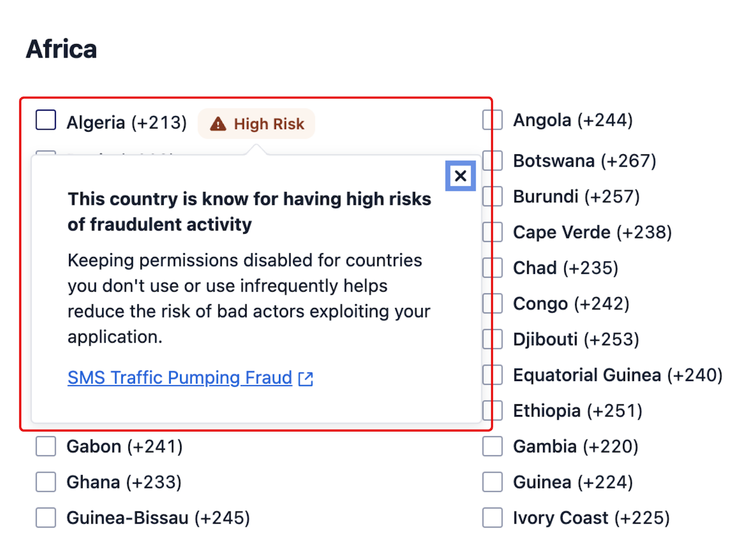Check the Gabon (+241) checkbox
The height and width of the screenshot is (536, 756).
pos(45,446)
